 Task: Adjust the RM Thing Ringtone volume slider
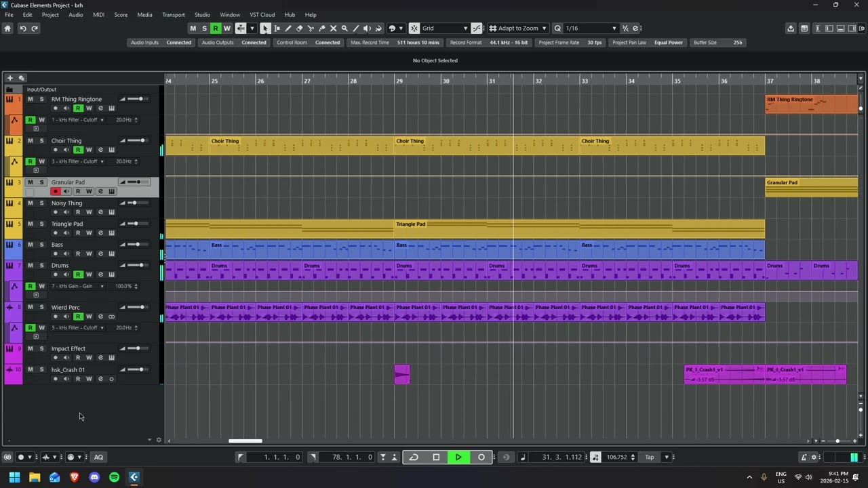coord(136,99)
